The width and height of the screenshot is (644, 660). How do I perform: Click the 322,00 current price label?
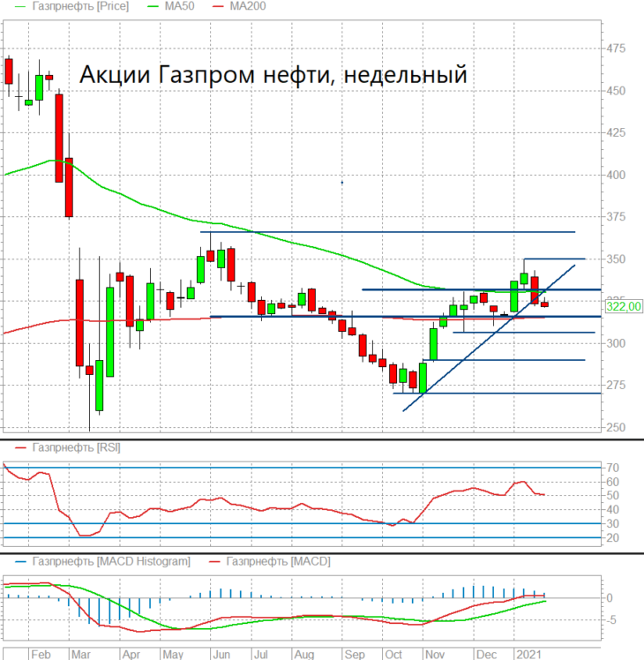pos(624,306)
